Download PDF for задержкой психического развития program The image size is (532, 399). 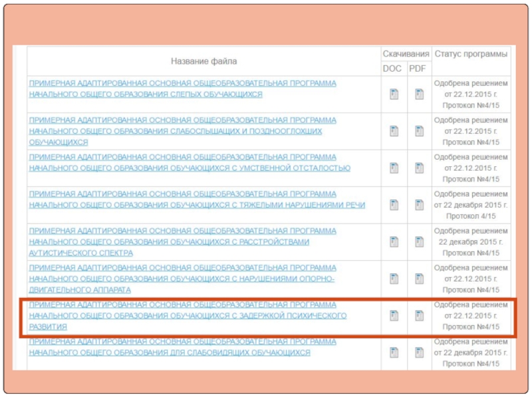[419, 316]
